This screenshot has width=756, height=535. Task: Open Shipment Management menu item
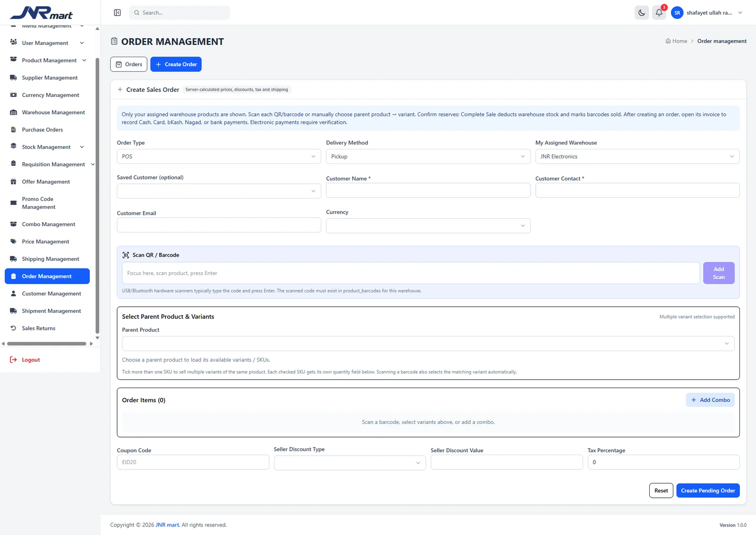pos(47,311)
